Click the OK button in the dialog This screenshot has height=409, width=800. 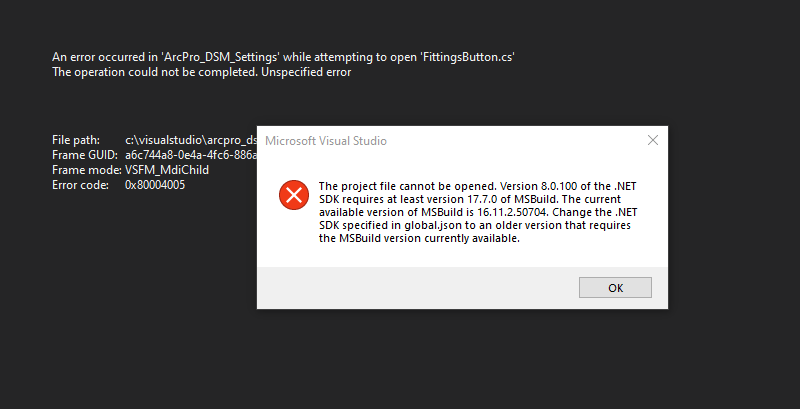click(615, 288)
